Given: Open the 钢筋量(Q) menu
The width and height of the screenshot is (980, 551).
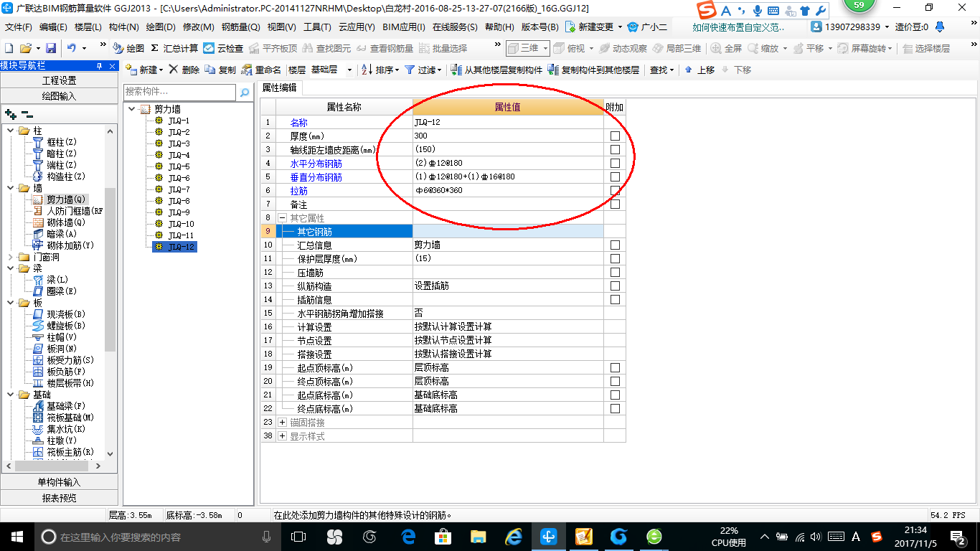Looking at the screenshot, I should [x=241, y=27].
